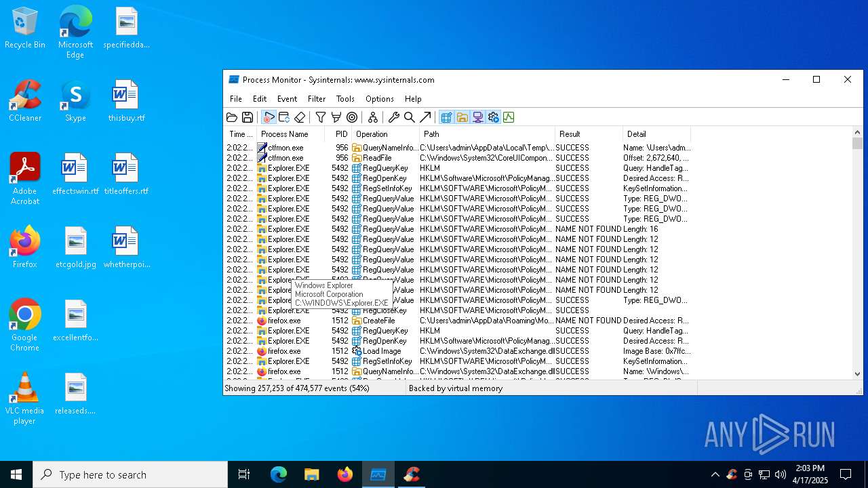
Task: Click the event list scrollbar down arrow
Action: 858,373
